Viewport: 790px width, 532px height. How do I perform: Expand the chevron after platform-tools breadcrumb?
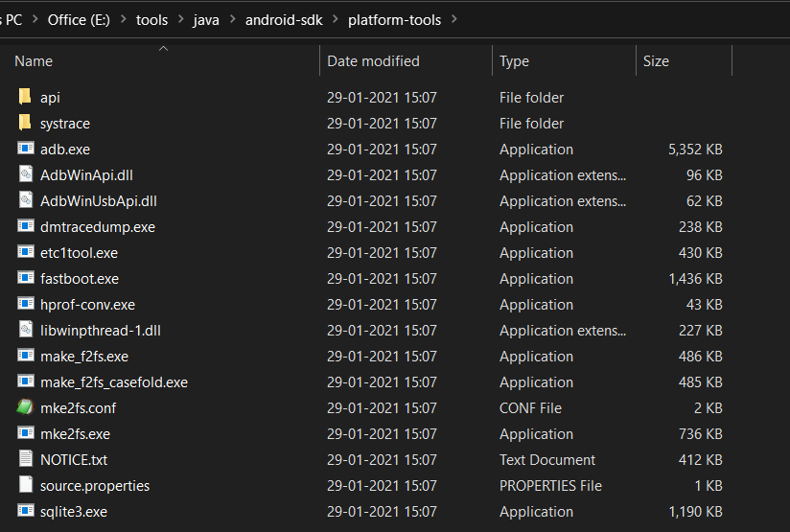[x=454, y=19]
